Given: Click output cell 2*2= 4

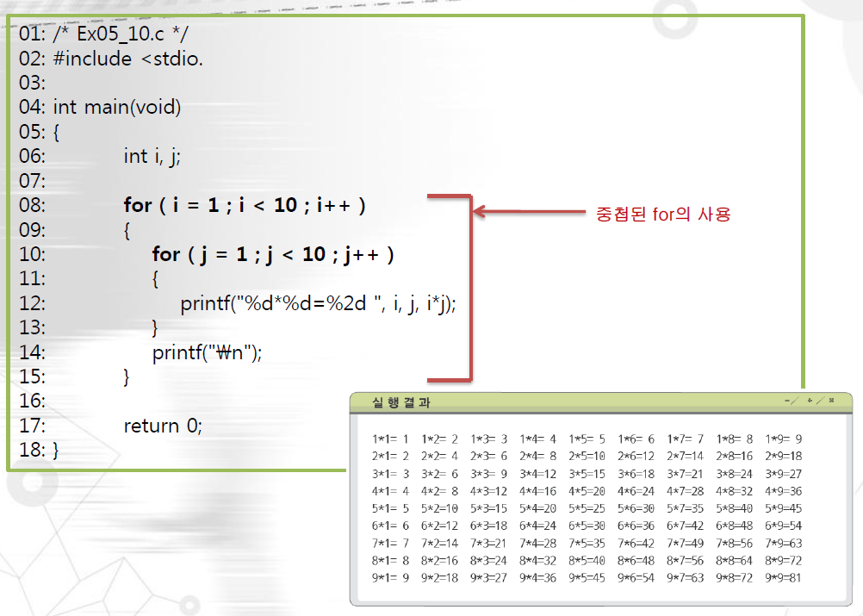Looking at the screenshot, I should (440, 457).
